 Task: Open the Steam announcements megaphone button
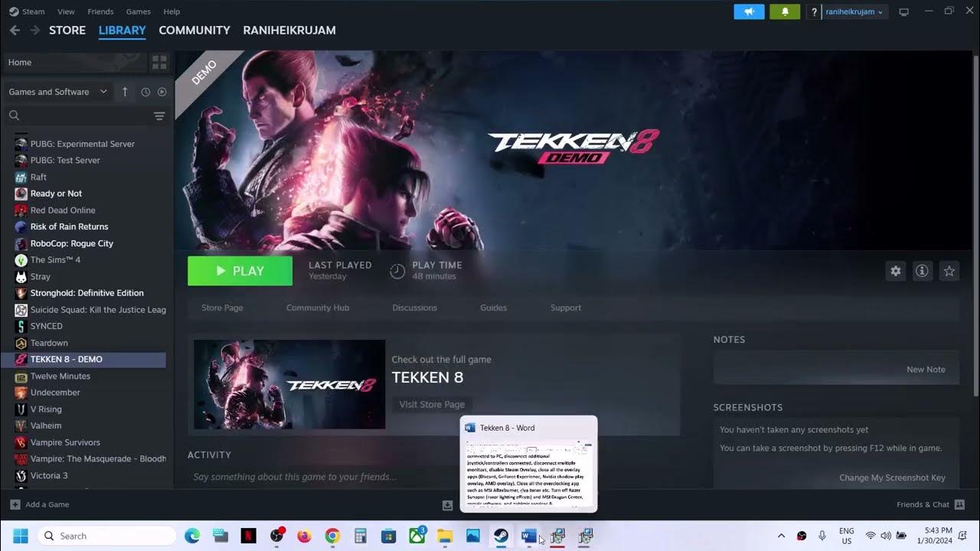749,11
